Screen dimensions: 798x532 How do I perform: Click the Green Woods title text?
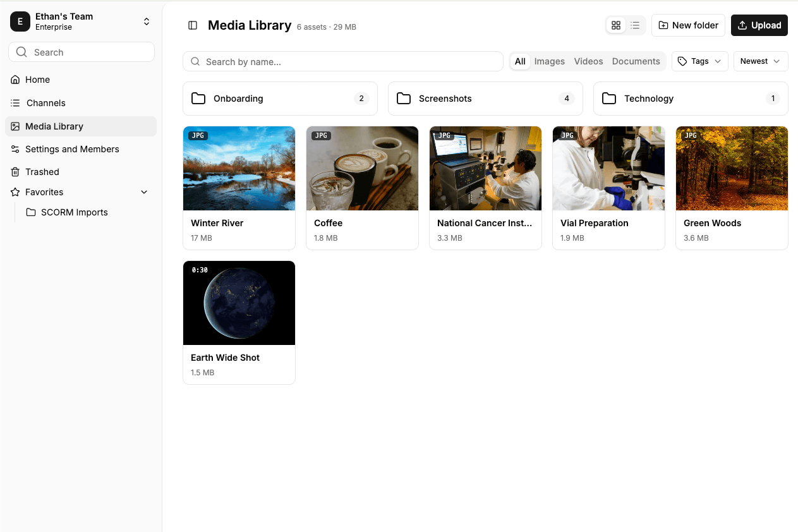coord(712,223)
